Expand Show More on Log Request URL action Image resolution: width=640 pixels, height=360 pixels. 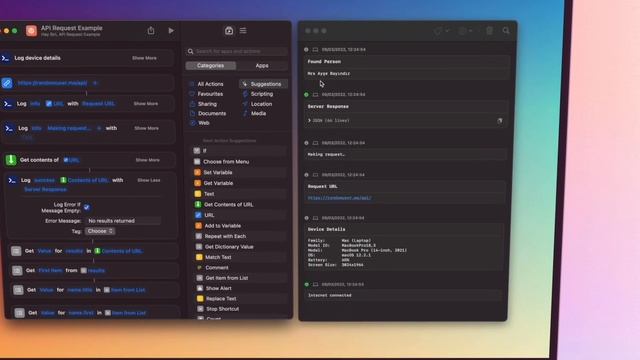tap(146, 104)
